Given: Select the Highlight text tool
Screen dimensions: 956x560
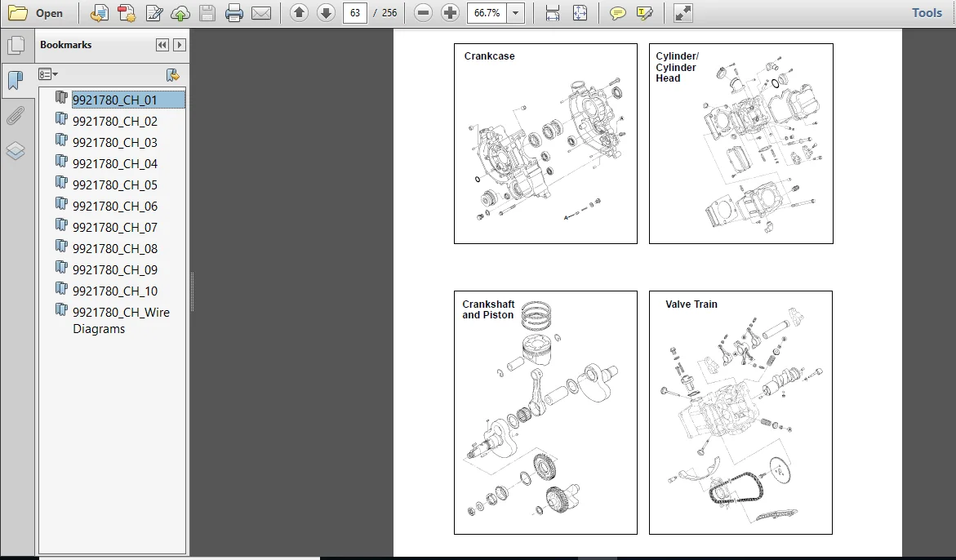Looking at the screenshot, I should coord(644,13).
